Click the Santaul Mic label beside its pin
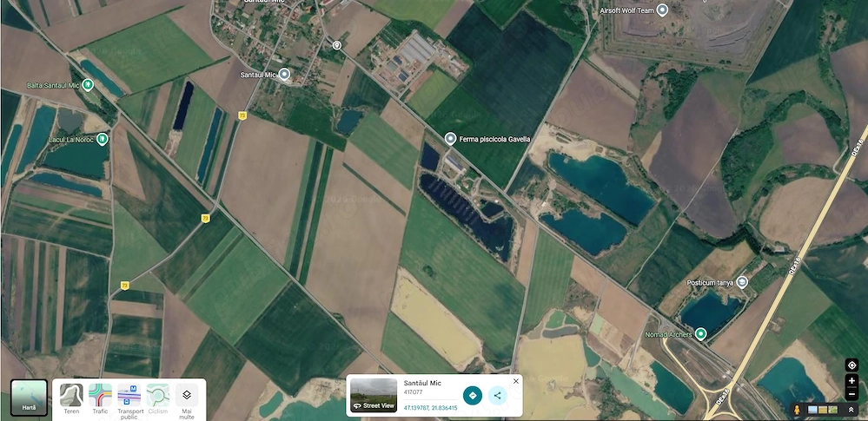 point(258,75)
